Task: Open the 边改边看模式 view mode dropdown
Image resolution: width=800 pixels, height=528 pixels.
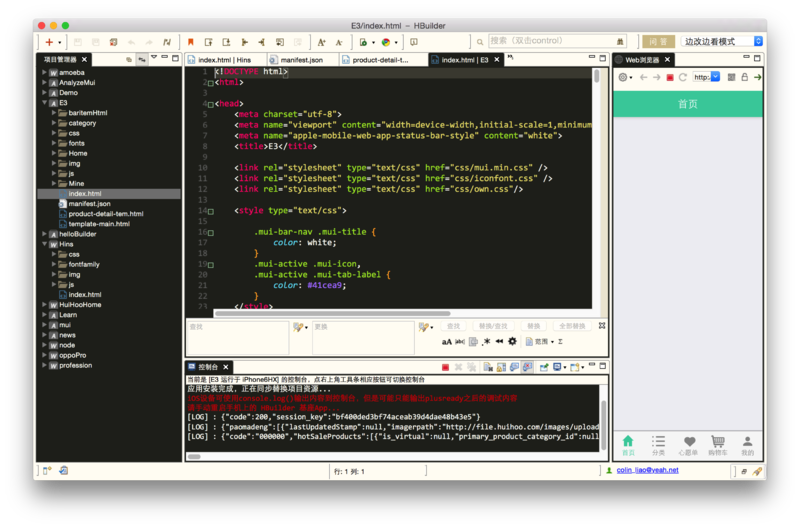Action: [722, 42]
